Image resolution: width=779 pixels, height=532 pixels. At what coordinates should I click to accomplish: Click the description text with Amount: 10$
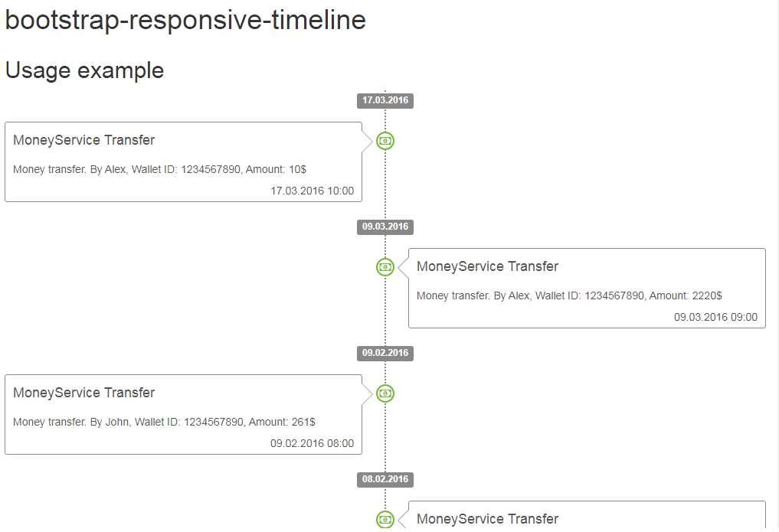pyautogui.click(x=159, y=170)
